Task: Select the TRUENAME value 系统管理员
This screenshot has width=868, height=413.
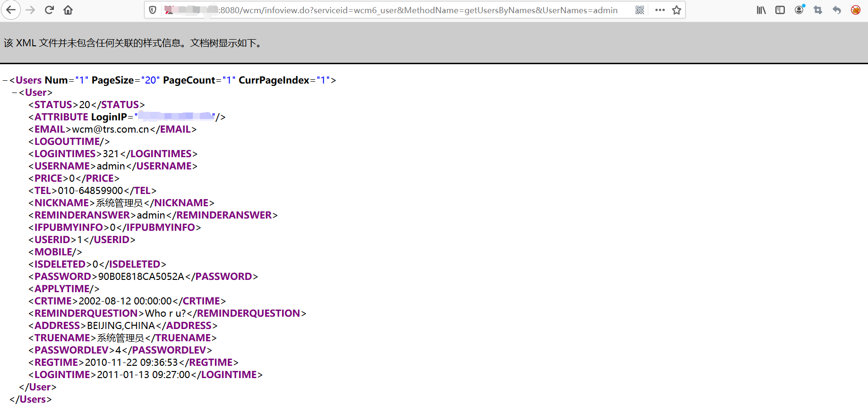Action: (x=121, y=338)
